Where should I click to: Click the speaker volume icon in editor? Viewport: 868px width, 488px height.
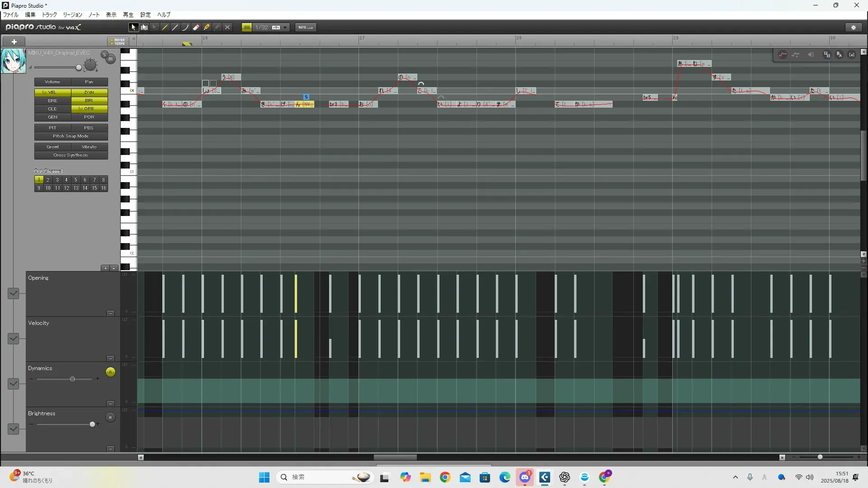point(811,55)
